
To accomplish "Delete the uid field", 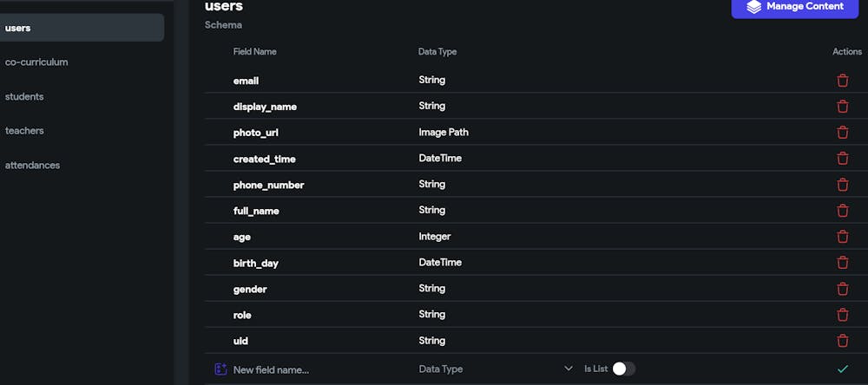I will click(843, 340).
